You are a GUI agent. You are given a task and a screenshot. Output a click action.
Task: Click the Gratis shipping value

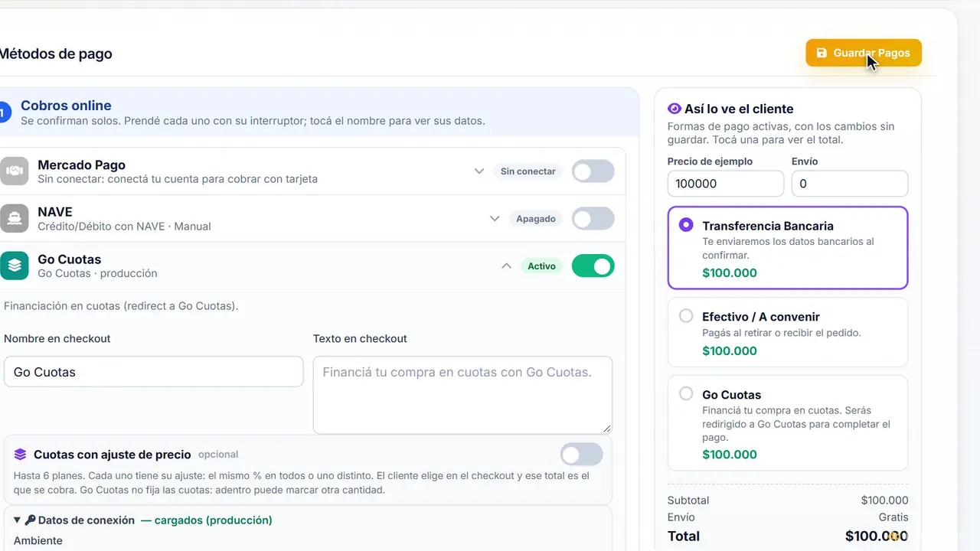click(893, 517)
